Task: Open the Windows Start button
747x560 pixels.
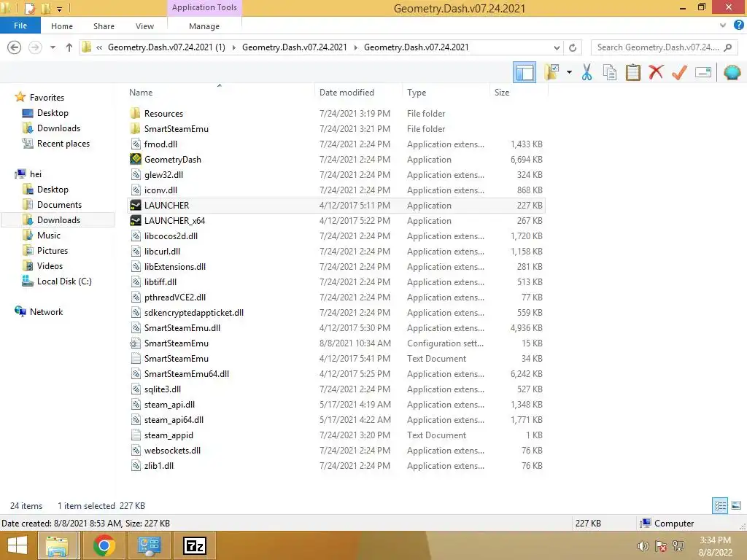Action: [18, 545]
